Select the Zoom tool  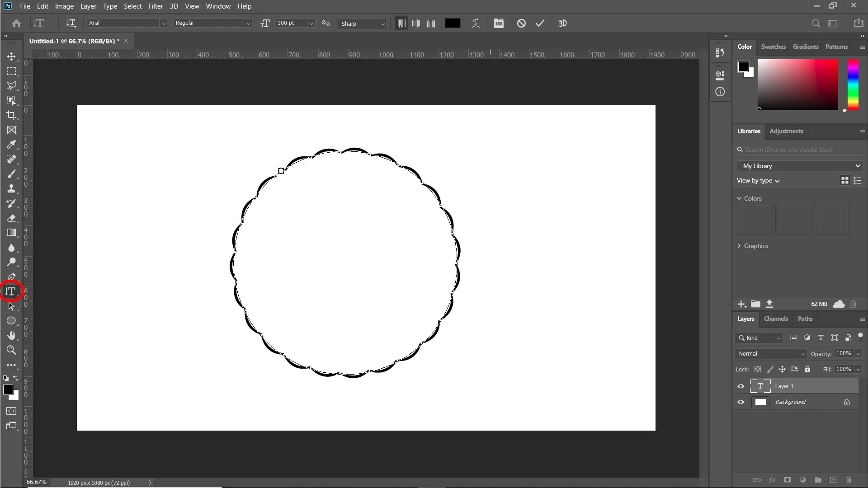(11, 350)
